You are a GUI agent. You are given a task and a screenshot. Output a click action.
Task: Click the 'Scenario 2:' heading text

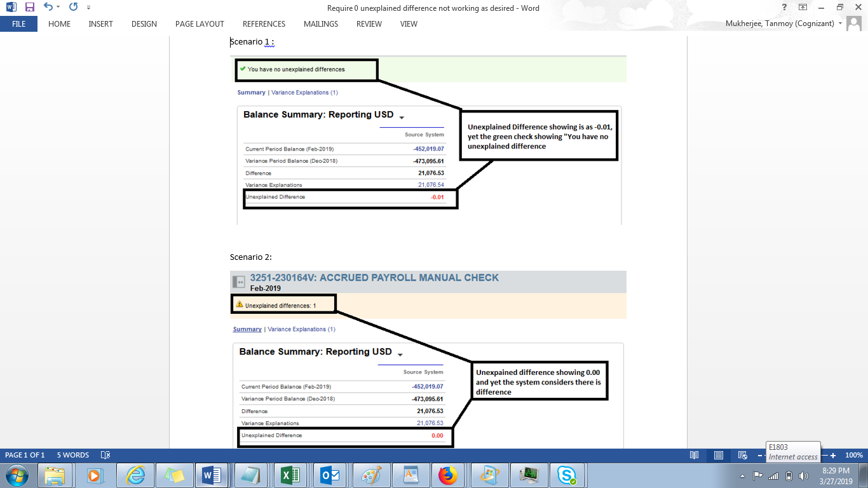pyautogui.click(x=251, y=257)
